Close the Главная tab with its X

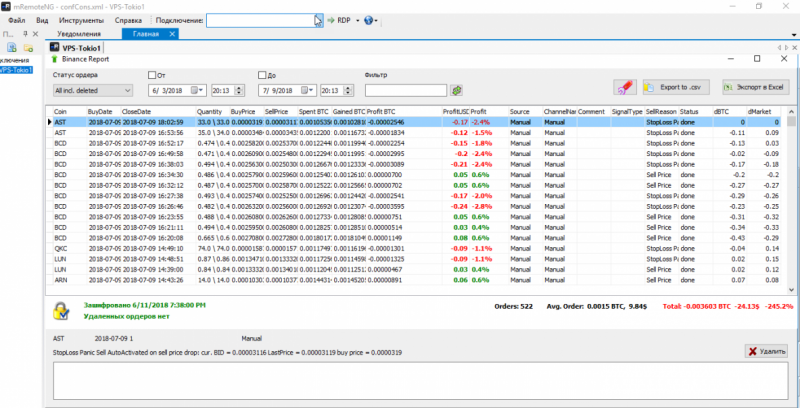[x=172, y=34]
